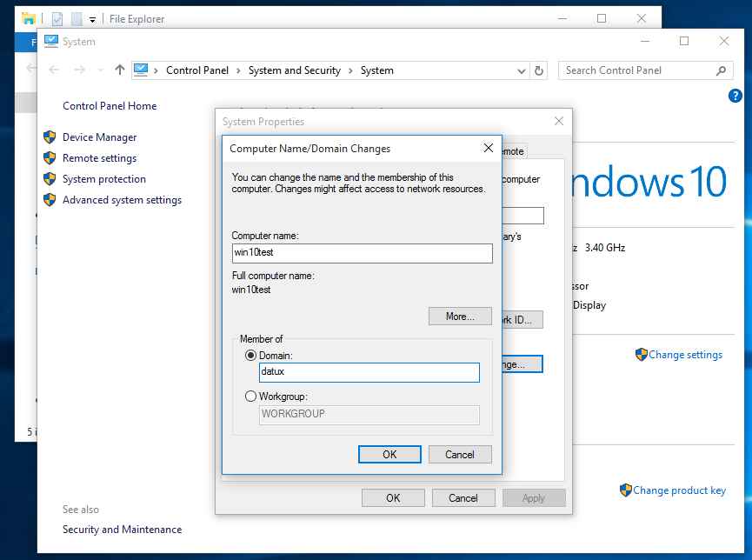Viewport: 752px width, 560px height.
Task: Click shield icon next to Change product key
Action: 625,490
